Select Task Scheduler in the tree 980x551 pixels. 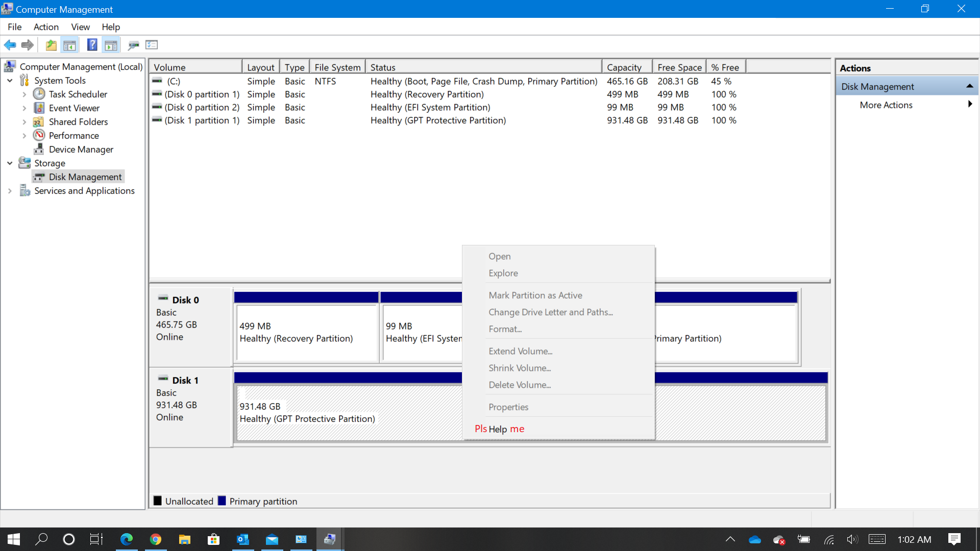coord(78,94)
